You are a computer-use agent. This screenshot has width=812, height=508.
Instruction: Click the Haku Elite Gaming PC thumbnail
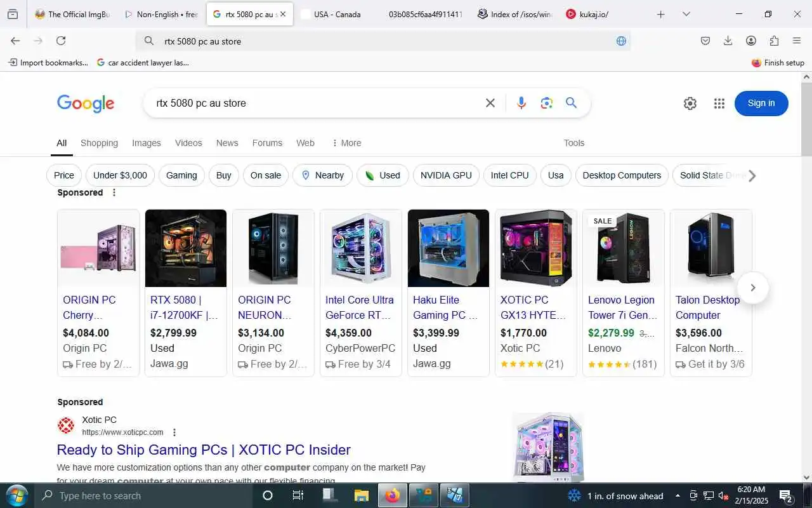tap(449, 248)
